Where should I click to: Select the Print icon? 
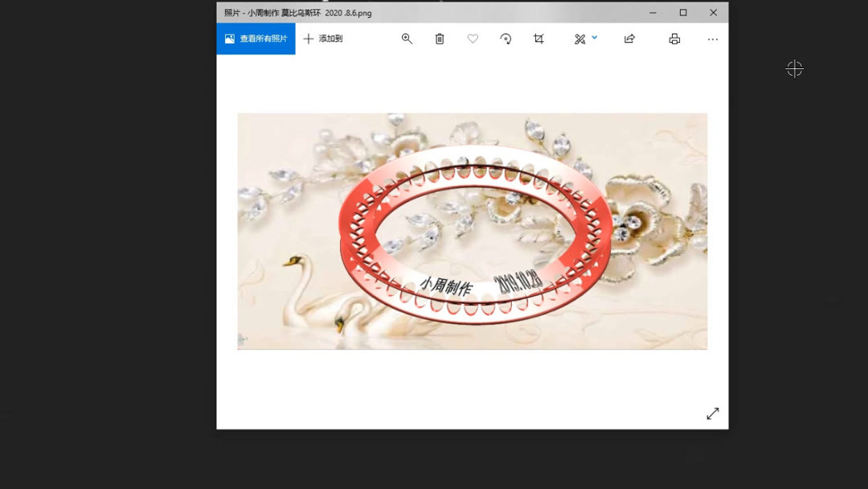coord(674,38)
